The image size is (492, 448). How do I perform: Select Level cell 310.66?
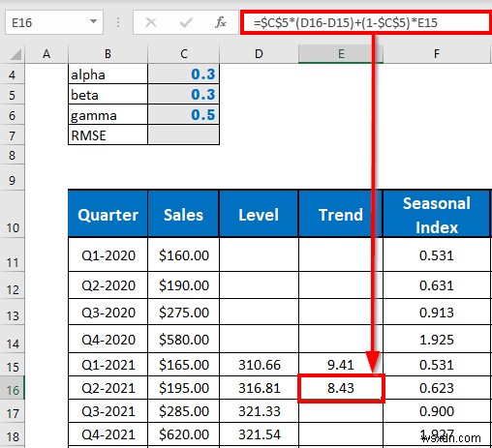point(259,365)
